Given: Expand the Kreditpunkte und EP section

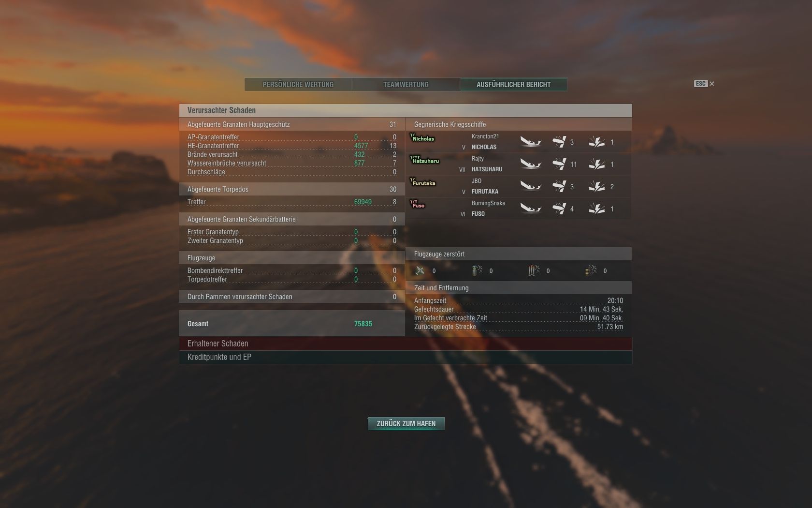Looking at the screenshot, I should [x=406, y=357].
